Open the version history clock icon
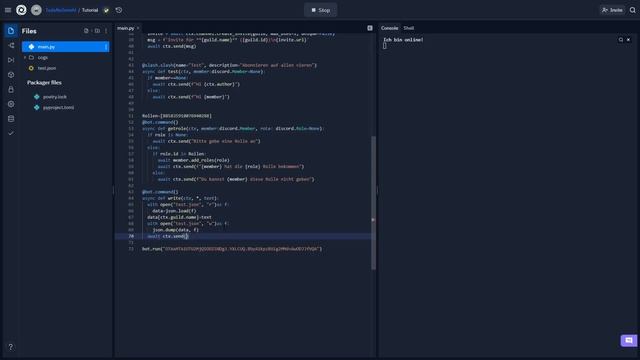The height and width of the screenshot is (360, 640). pos(119,10)
